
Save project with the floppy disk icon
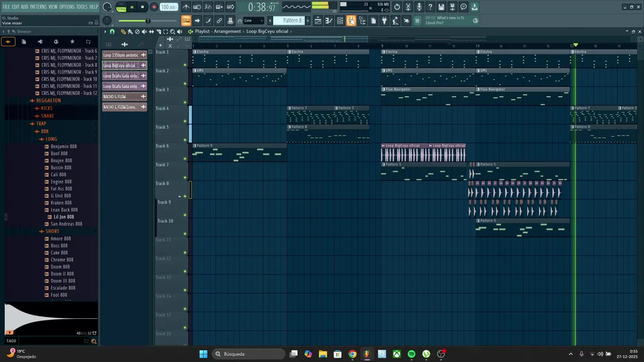click(441, 7)
